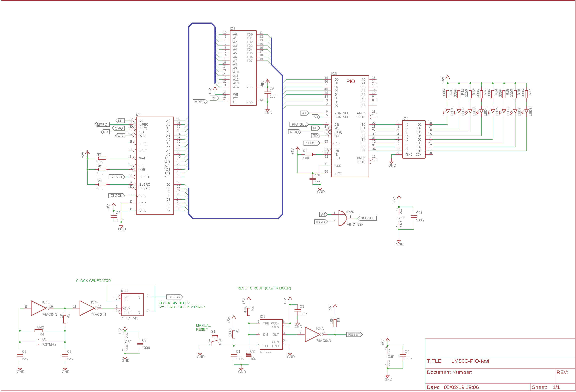Image resolution: width=576 pixels, height=392 pixels.
Task: Select the CLOCK GENERATOR heading text
Action: click(93, 281)
